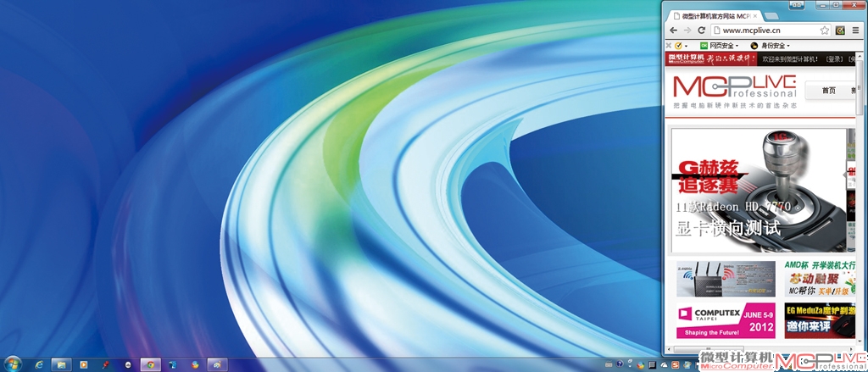This screenshot has width=868, height=372.
Task: Open the Radeon HD 7770 显卡横向测试 banner
Action: (x=759, y=191)
